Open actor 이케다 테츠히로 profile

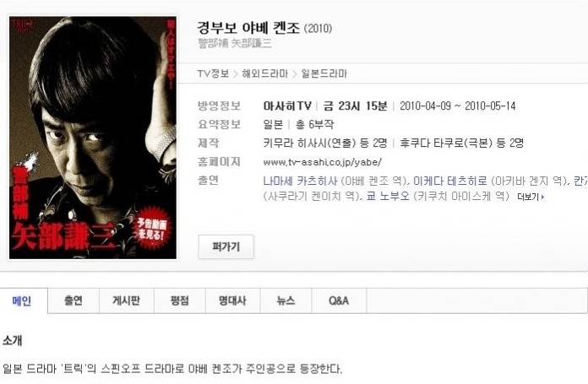[450, 181]
